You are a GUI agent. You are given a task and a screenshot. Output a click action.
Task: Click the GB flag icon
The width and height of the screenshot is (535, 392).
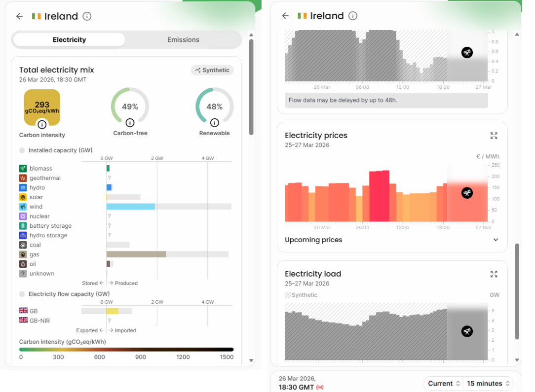click(x=23, y=311)
